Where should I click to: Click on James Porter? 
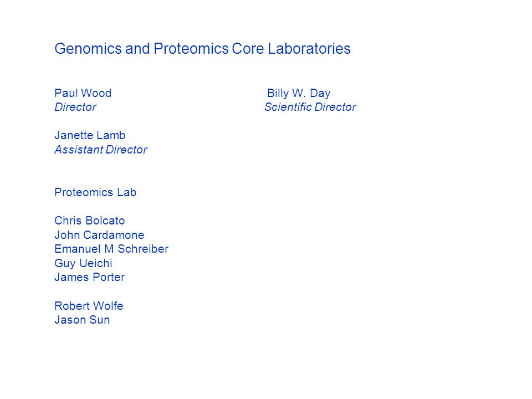point(90,277)
